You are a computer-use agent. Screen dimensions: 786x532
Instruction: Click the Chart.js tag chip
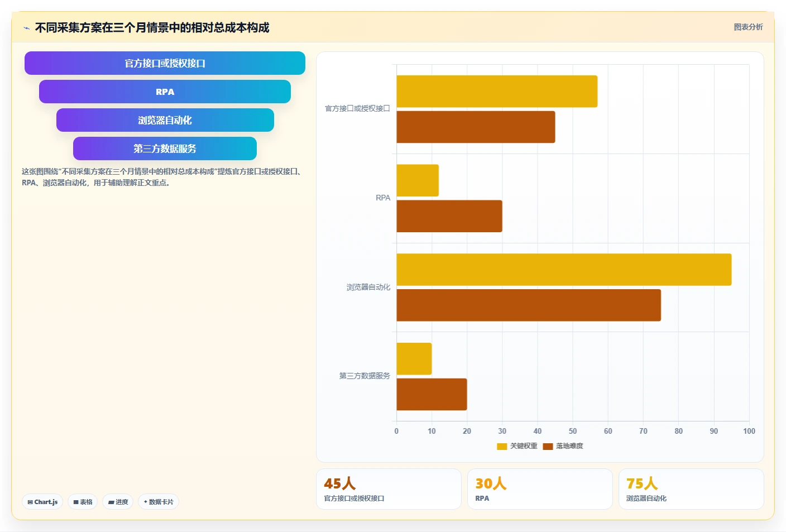coord(42,502)
